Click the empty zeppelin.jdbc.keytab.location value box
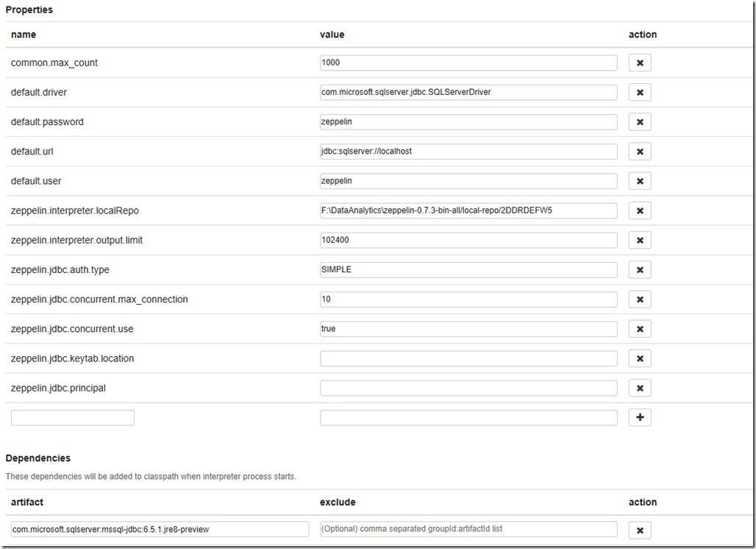This screenshot has height=549, width=756. (x=468, y=358)
